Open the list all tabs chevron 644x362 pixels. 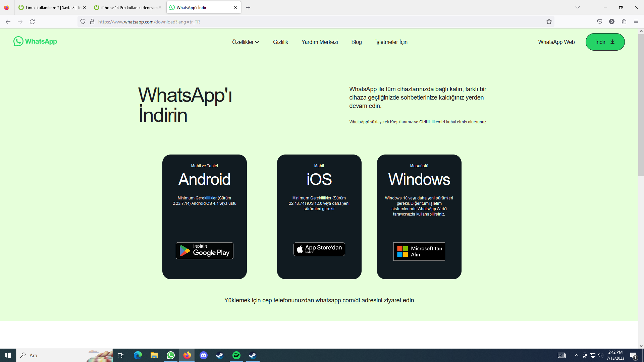[578, 7]
